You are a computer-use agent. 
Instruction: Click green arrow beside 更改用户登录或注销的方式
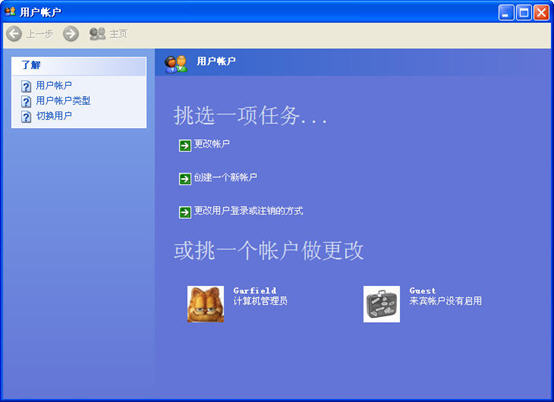[x=185, y=212]
